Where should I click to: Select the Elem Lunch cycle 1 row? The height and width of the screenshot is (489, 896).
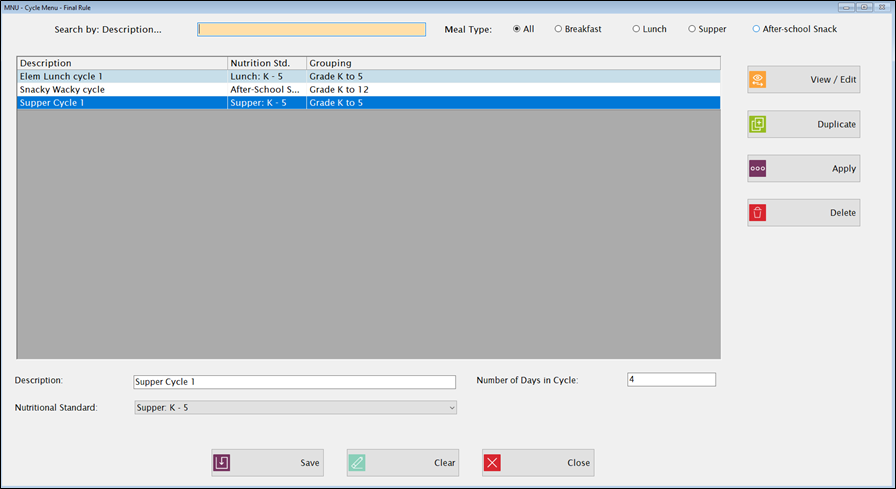[x=369, y=76]
